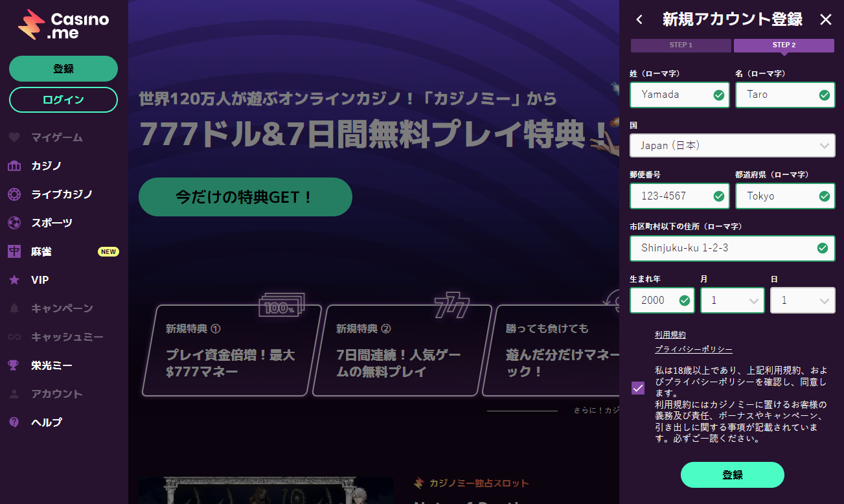Viewport: 844px width, 504px height.
Task: Click the heart icon beside マイゲーム
Action: (x=14, y=137)
